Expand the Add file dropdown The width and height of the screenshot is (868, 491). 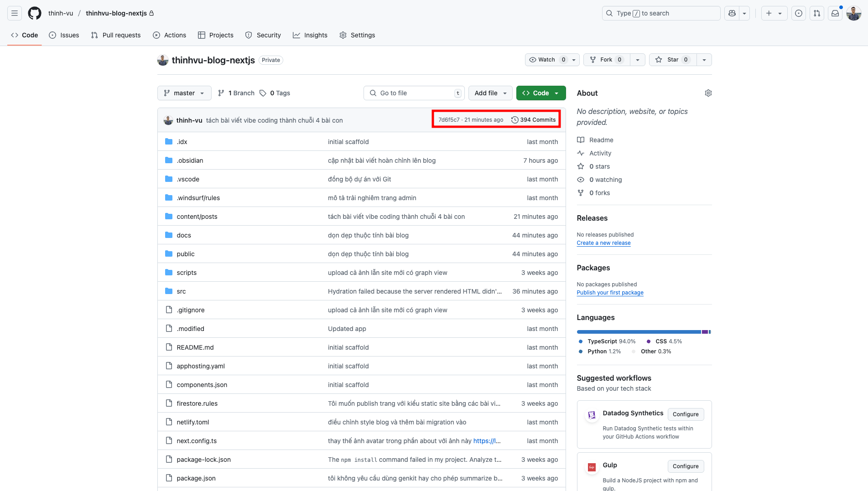point(490,93)
